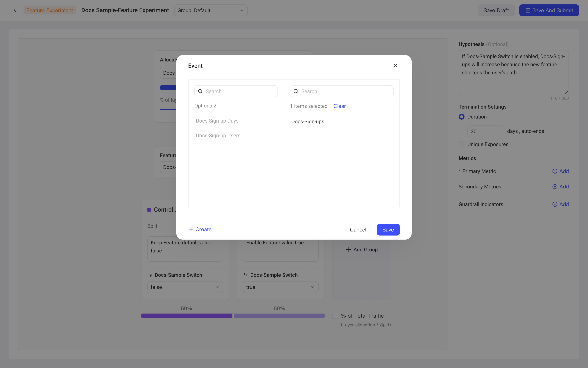This screenshot has width=588, height=368.
Task: Click the back arrow icon at top left
Action: (x=15, y=10)
